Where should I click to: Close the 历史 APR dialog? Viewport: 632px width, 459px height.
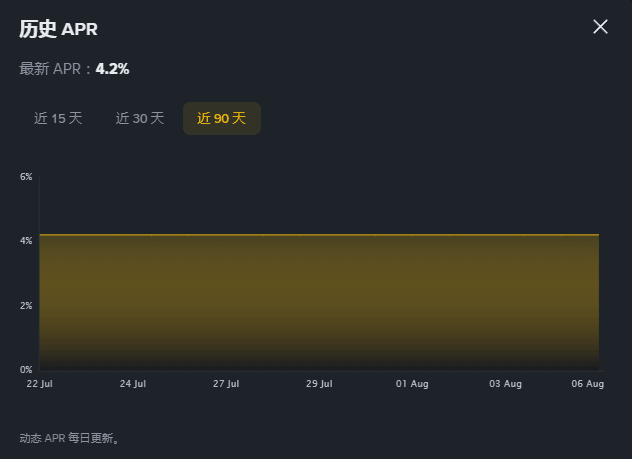coord(600,27)
